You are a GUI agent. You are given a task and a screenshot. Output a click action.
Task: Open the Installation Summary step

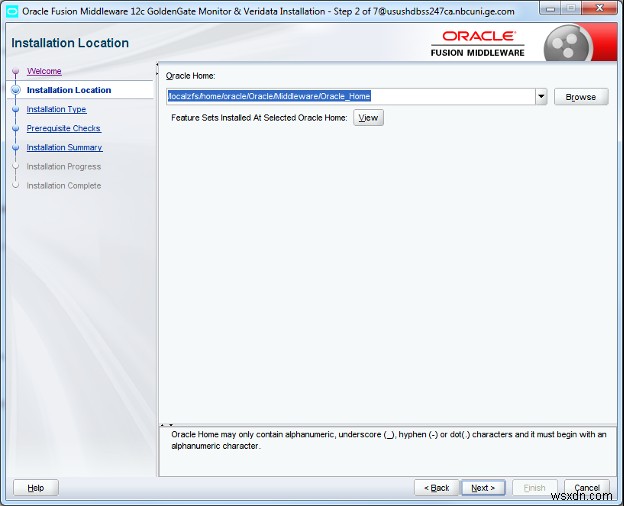(64, 147)
